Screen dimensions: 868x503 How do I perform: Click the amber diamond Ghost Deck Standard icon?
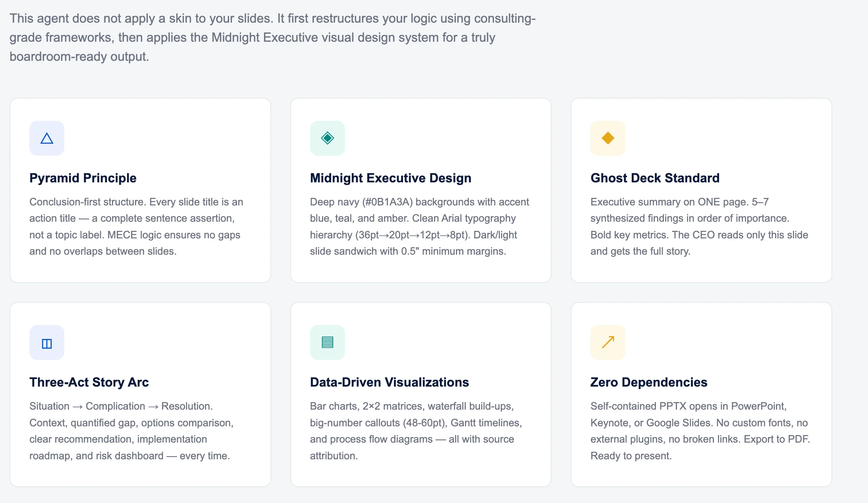(x=608, y=138)
